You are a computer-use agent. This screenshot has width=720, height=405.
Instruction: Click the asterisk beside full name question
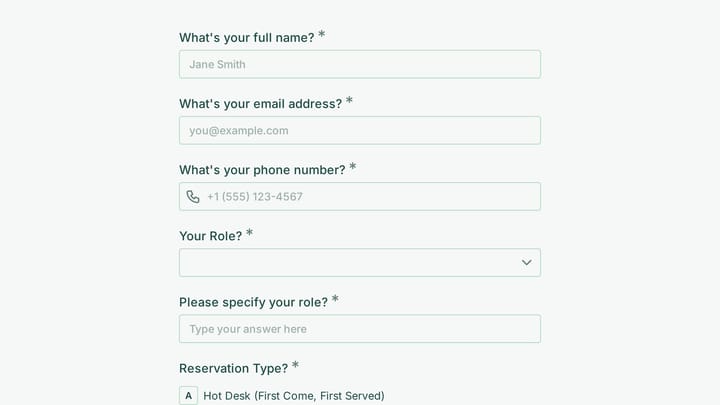coord(321,34)
